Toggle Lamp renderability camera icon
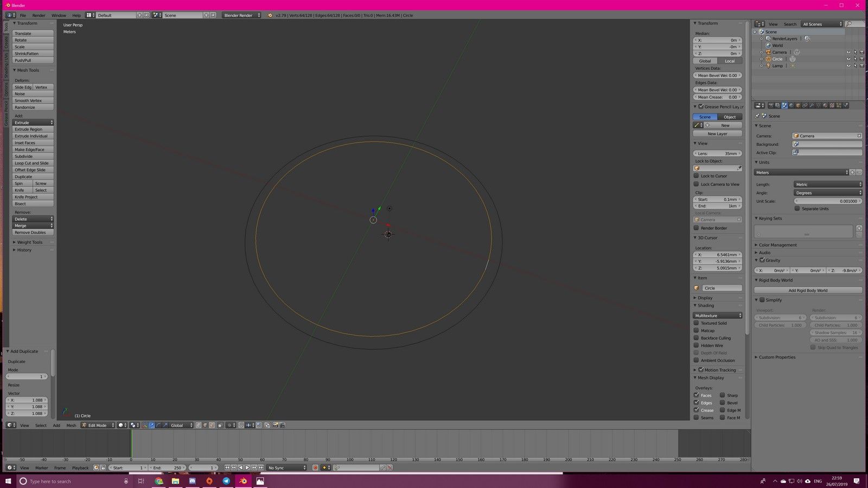 coord(862,66)
